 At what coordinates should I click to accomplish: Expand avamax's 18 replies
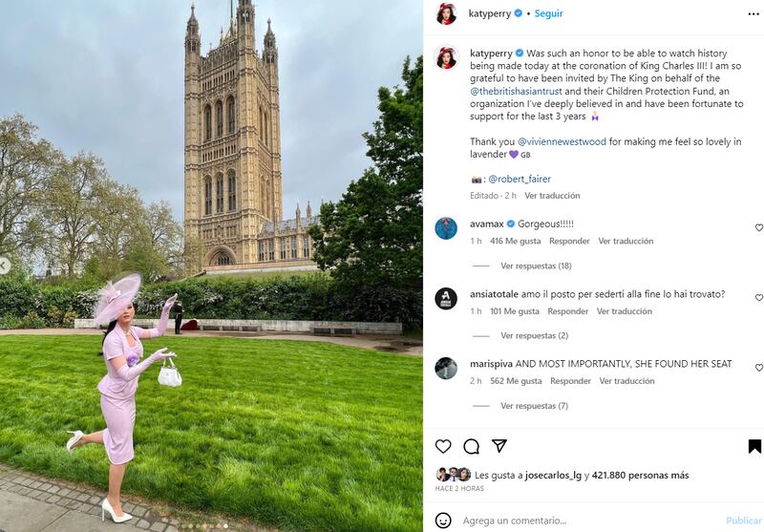[x=536, y=266]
